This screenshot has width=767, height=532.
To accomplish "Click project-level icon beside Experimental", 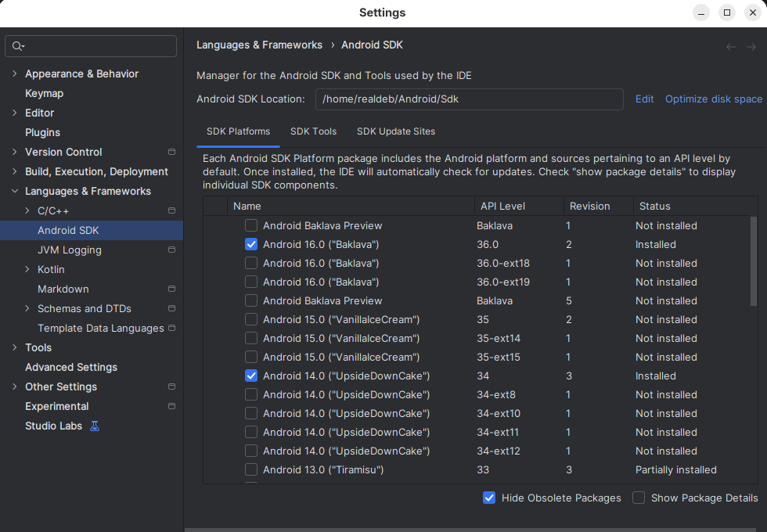I will [x=171, y=406].
